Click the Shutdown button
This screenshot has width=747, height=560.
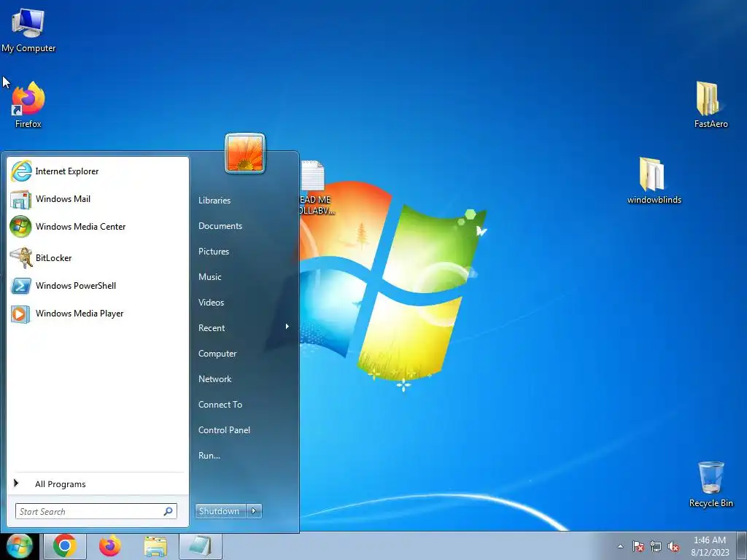click(x=220, y=511)
